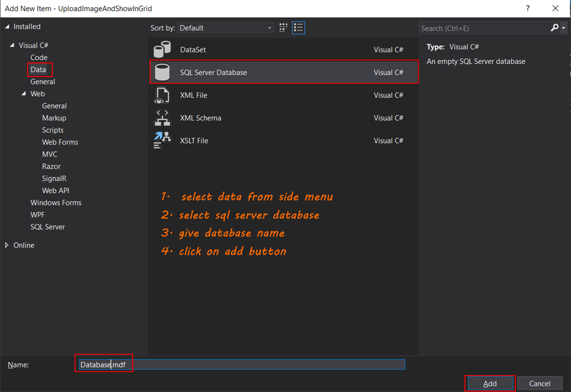The width and height of the screenshot is (571, 392).
Task: Select the MVC category under Web
Action: pos(50,154)
